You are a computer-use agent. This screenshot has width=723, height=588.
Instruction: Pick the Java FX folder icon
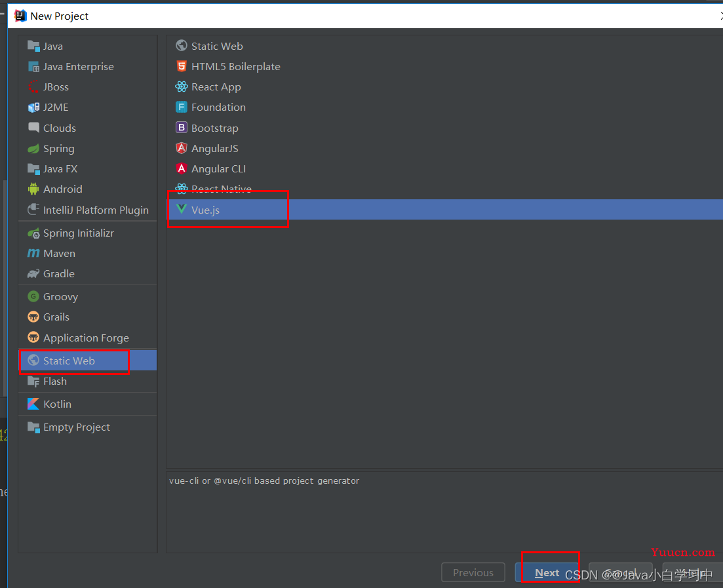click(33, 168)
